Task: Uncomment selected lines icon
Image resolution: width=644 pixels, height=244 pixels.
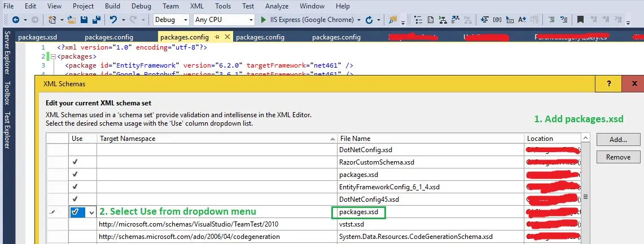Action: pyautogui.click(x=564, y=20)
